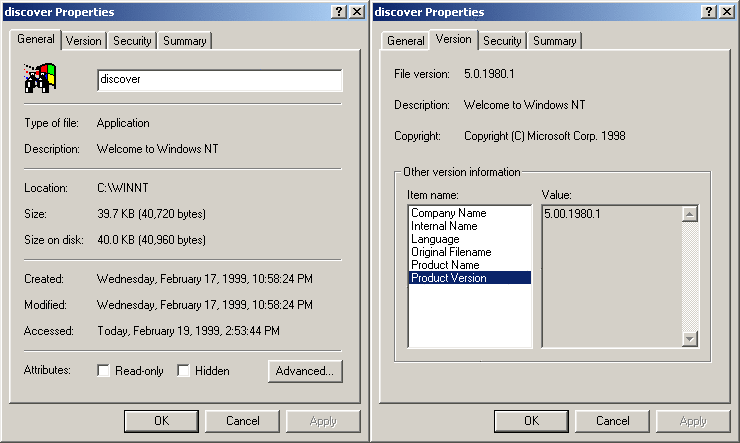Open the Security tab in left dialog
Image resolution: width=740 pixels, height=443 pixels.
point(132,41)
